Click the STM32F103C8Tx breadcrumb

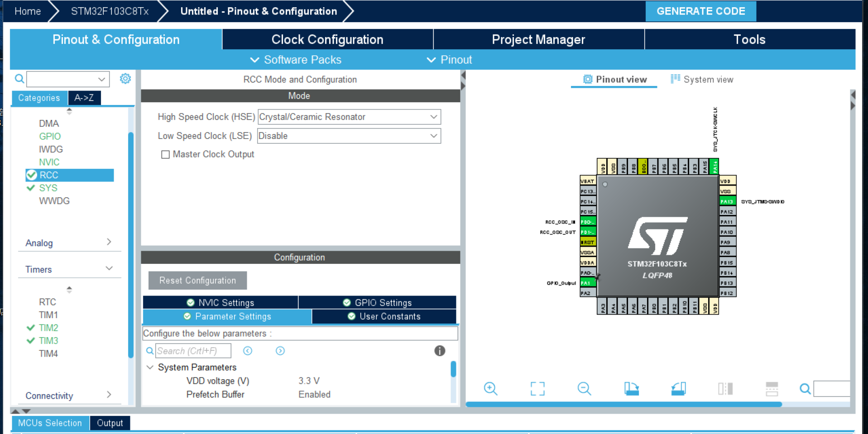[x=110, y=11]
